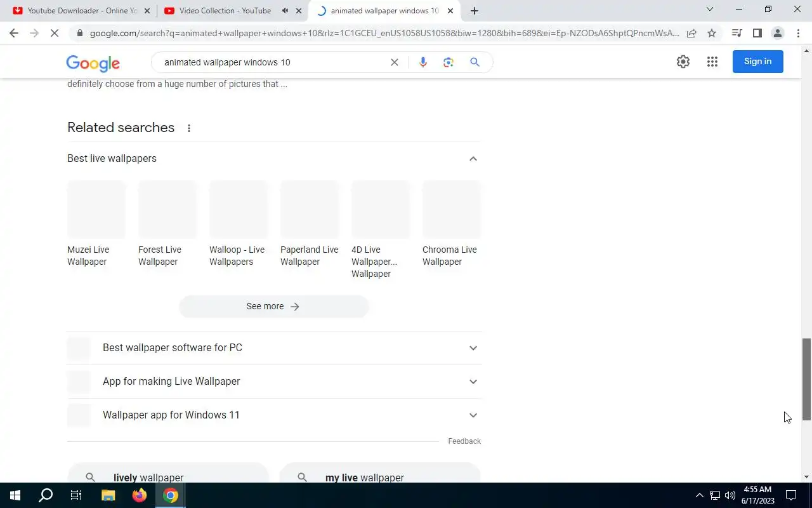Click the address bar URL
The height and width of the screenshot is (508, 812).
point(384,33)
